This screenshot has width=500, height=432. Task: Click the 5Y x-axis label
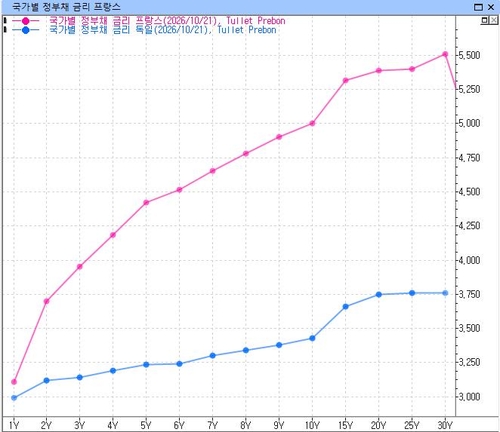146,425
